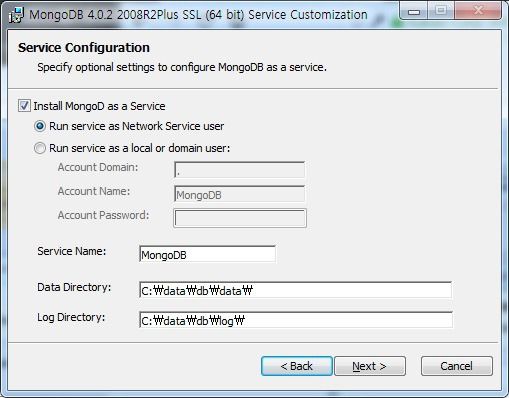This screenshot has width=509, height=398.
Task: Click the Data Directory label
Action: coord(74,287)
